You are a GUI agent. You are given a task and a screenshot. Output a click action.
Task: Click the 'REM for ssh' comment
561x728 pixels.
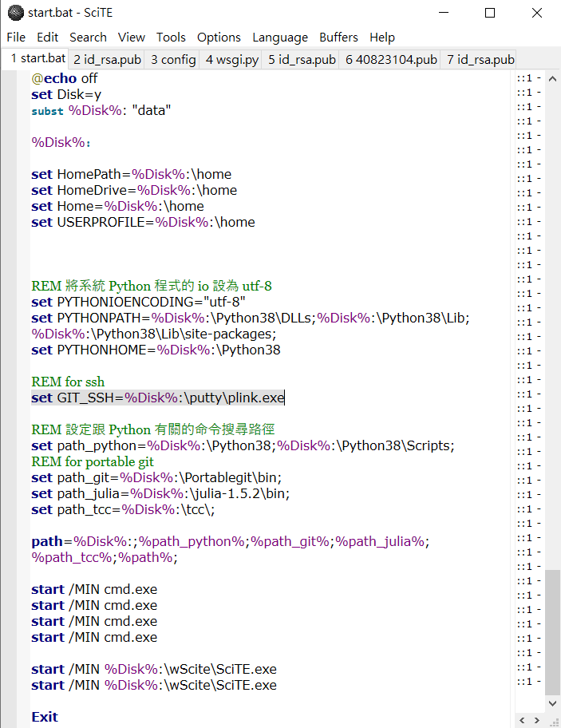click(68, 382)
